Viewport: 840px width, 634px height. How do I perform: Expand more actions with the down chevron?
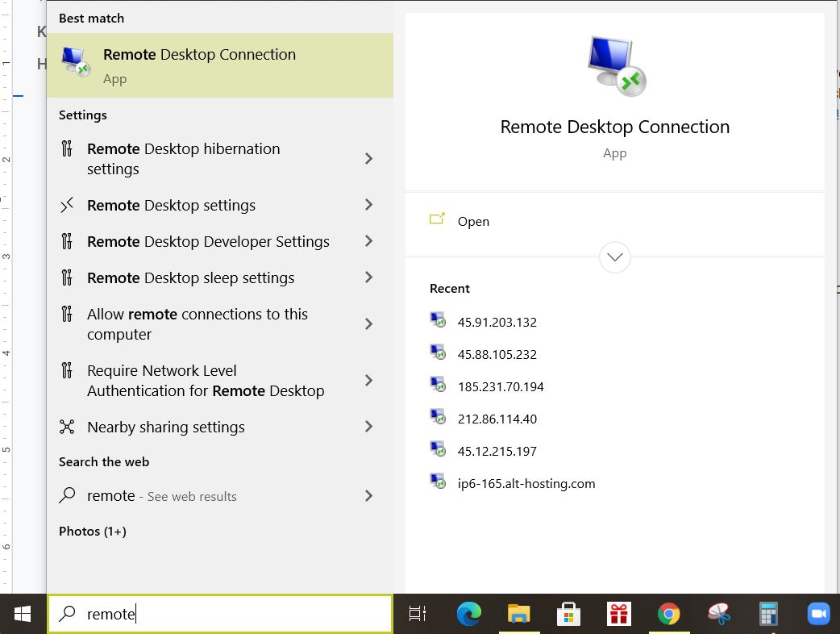[615, 257]
